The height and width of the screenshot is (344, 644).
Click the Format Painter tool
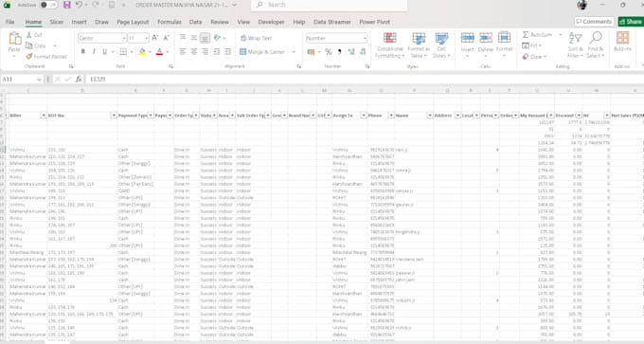click(46, 56)
